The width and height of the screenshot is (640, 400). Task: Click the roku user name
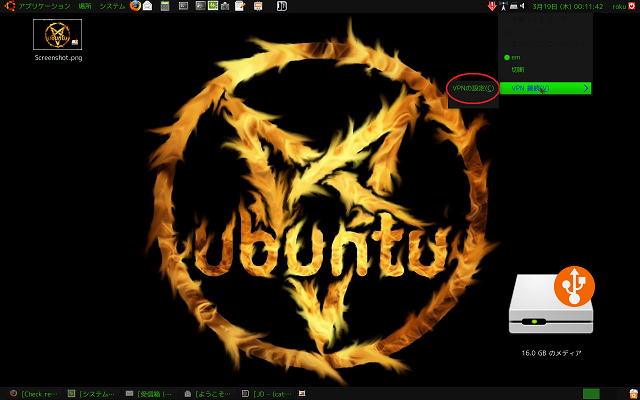click(618, 7)
